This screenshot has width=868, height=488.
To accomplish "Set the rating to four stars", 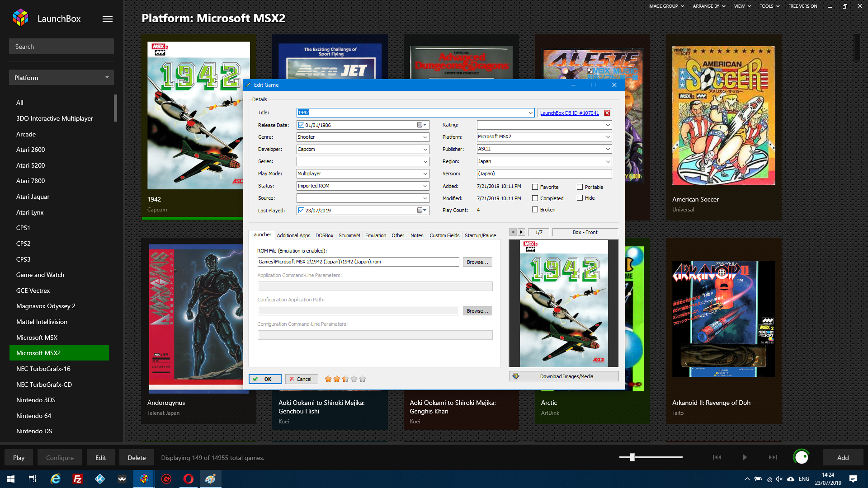I will [x=354, y=379].
